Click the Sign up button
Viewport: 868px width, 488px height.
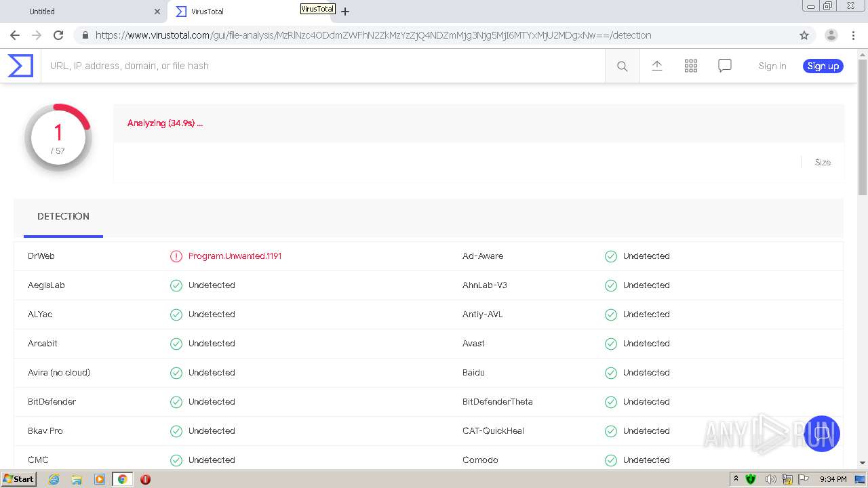coord(823,66)
